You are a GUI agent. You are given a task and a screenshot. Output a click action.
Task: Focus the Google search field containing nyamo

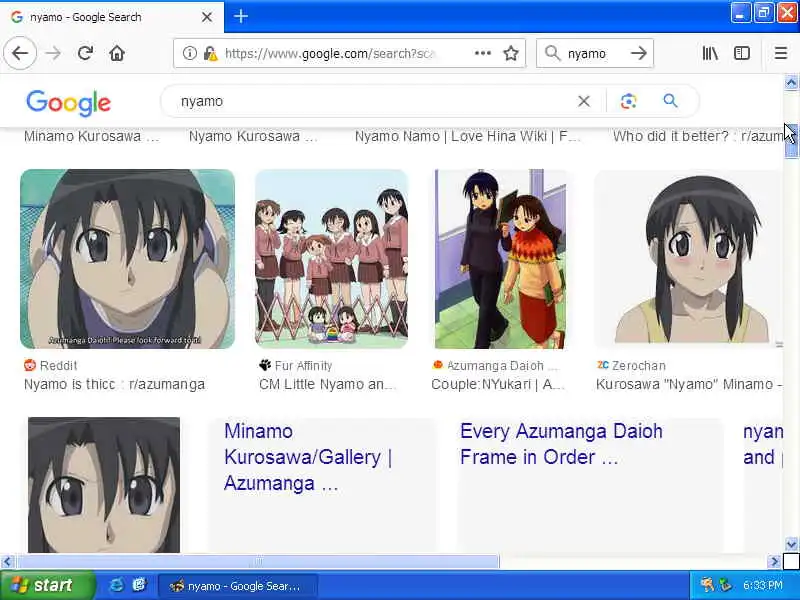pyautogui.click(x=372, y=101)
